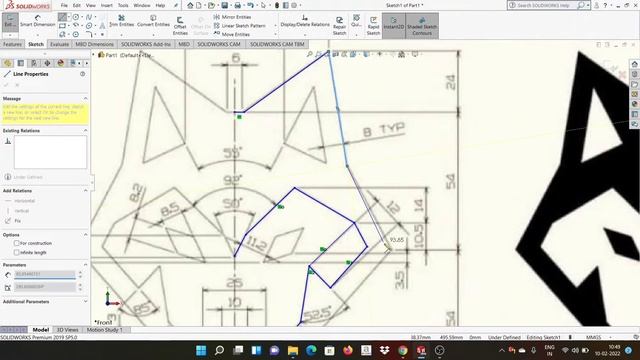
Task: Collapse the Message section
Action: pos(86,98)
